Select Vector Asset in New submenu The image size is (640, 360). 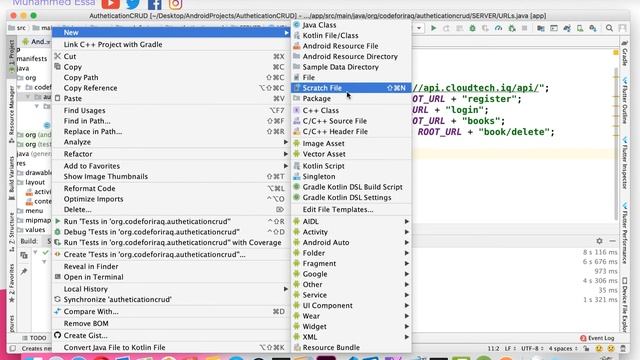(x=351, y=154)
